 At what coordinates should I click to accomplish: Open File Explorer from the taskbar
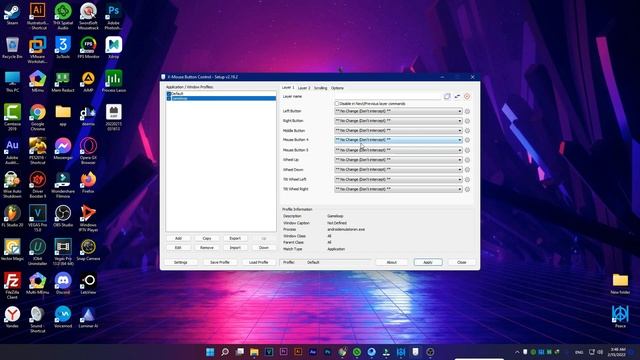(254, 352)
